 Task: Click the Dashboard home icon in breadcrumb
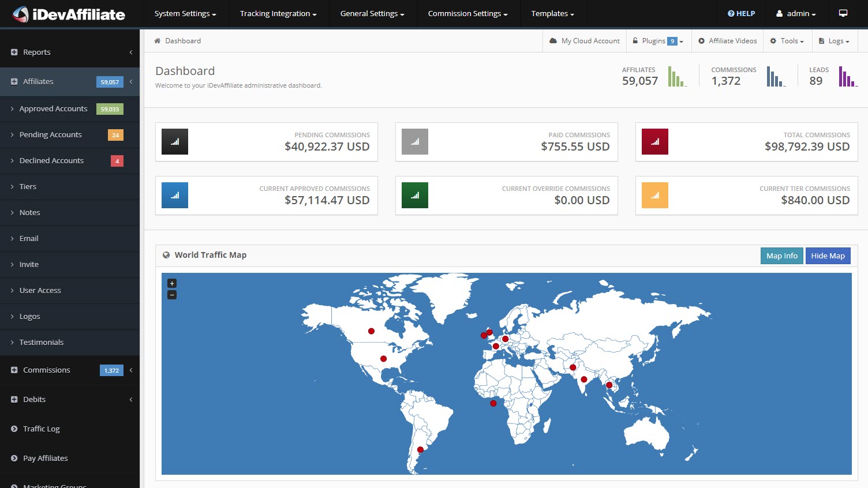(x=157, y=41)
